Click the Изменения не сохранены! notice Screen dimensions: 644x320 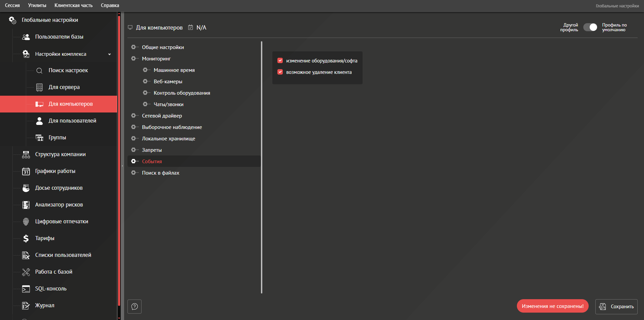coord(552,306)
